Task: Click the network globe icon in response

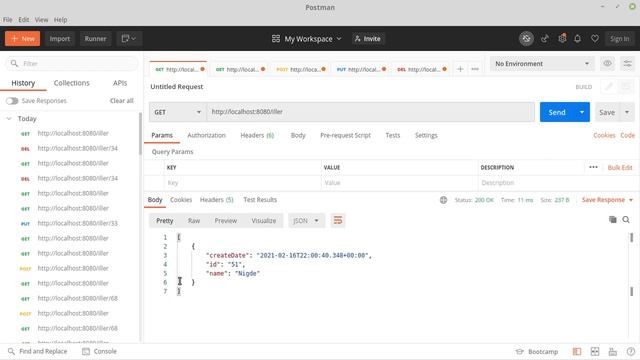Action: coord(443,200)
